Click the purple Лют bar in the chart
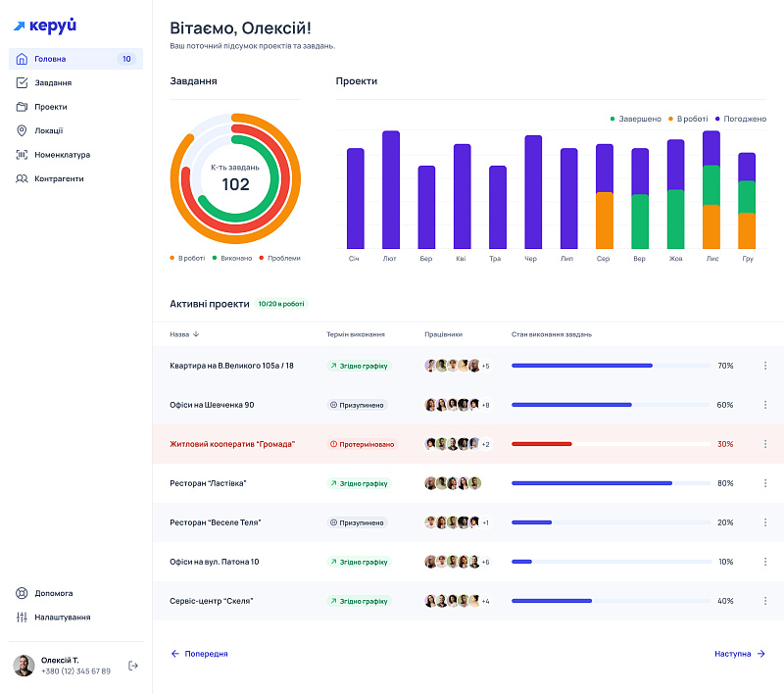Screen dimensions: 784x694 (x=391, y=190)
